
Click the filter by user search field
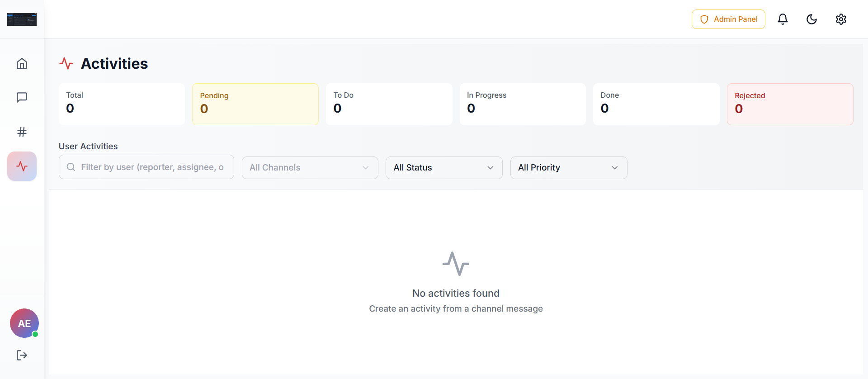click(x=151, y=167)
